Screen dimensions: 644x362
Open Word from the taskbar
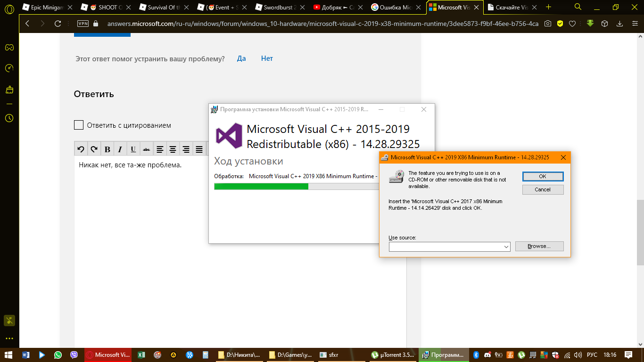(x=25, y=355)
